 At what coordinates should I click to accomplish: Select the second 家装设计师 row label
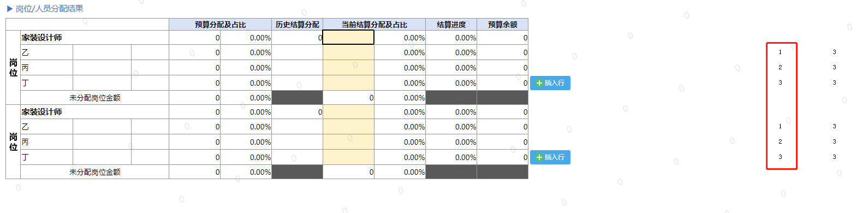[x=42, y=112]
